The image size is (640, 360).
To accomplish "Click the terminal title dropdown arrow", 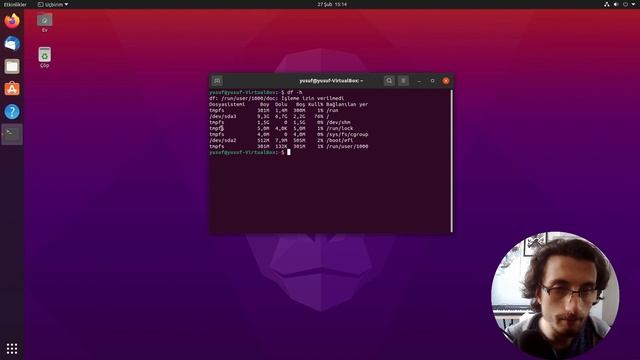I will click(x=362, y=81).
